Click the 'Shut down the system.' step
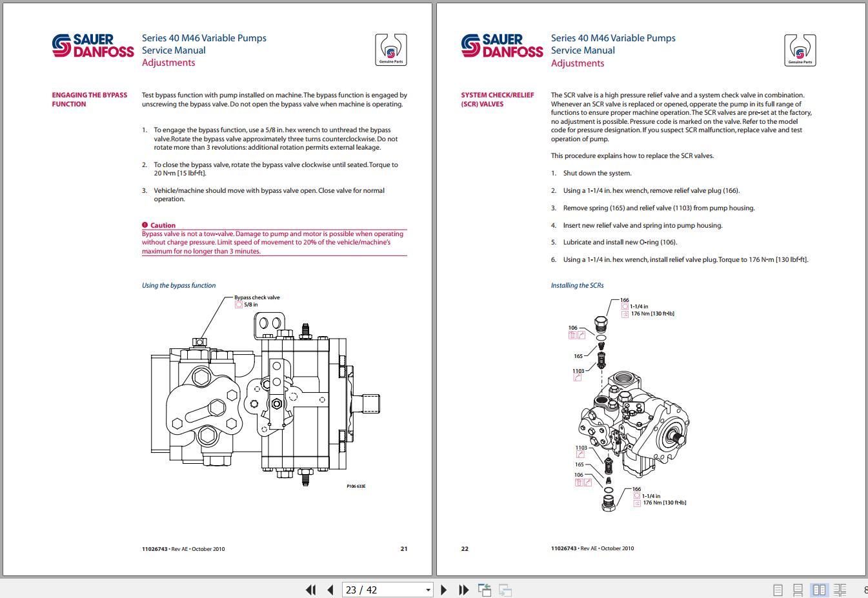The width and height of the screenshot is (868, 598). pyautogui.click(x=597, y=173)
